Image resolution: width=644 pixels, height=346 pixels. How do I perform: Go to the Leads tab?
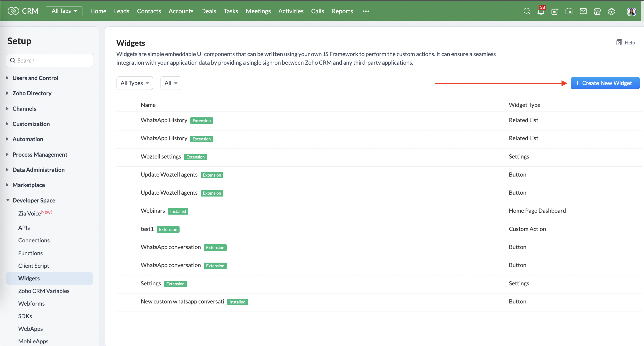pos(122,11)
